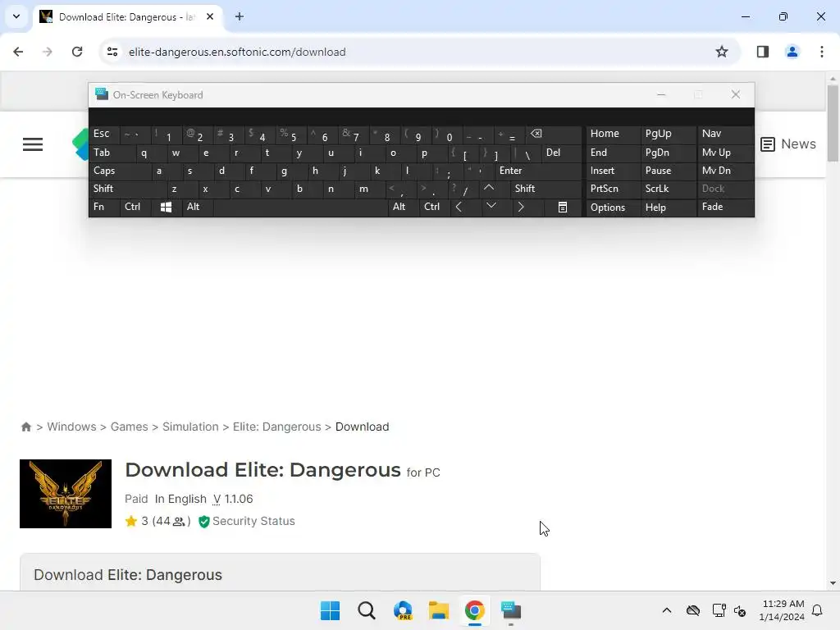Viewport: 840px width, 630px height.
Task: Toggle ScrLk key on keyboard
Action: (668, 189)
